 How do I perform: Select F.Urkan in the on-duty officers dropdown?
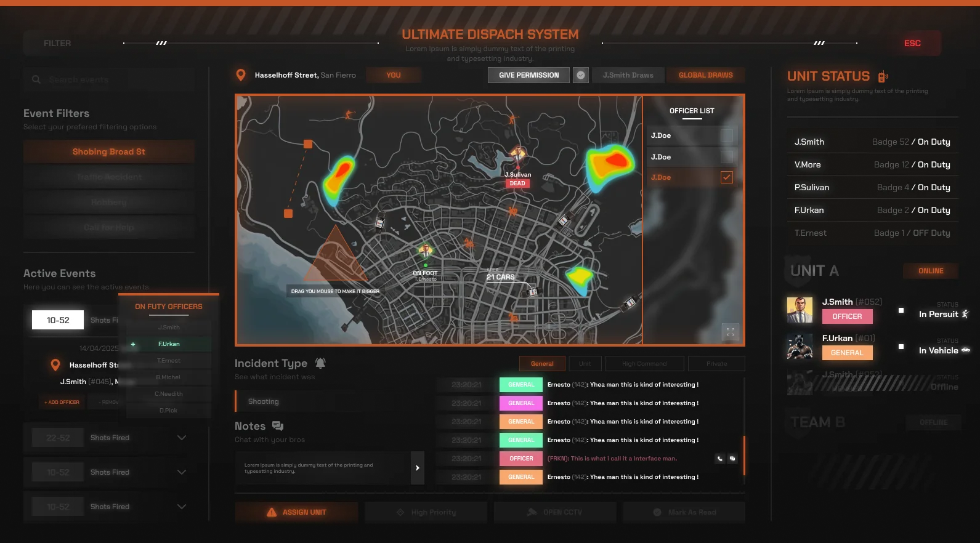(169, 344)
